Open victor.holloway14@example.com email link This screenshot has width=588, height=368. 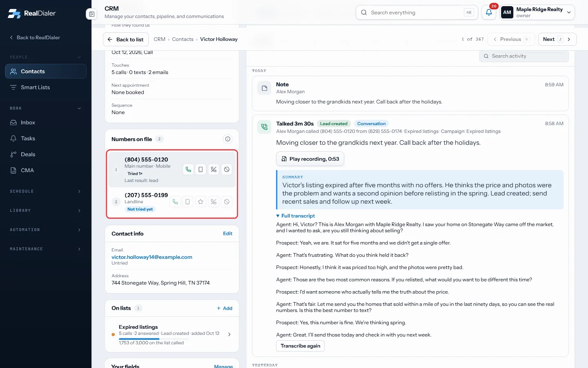coord(152,257)
